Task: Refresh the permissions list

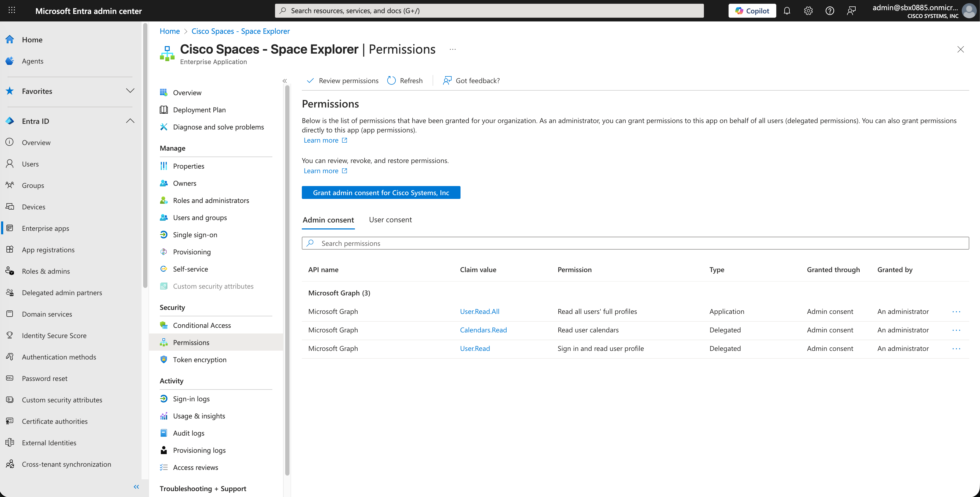Action: coord(405,80)
